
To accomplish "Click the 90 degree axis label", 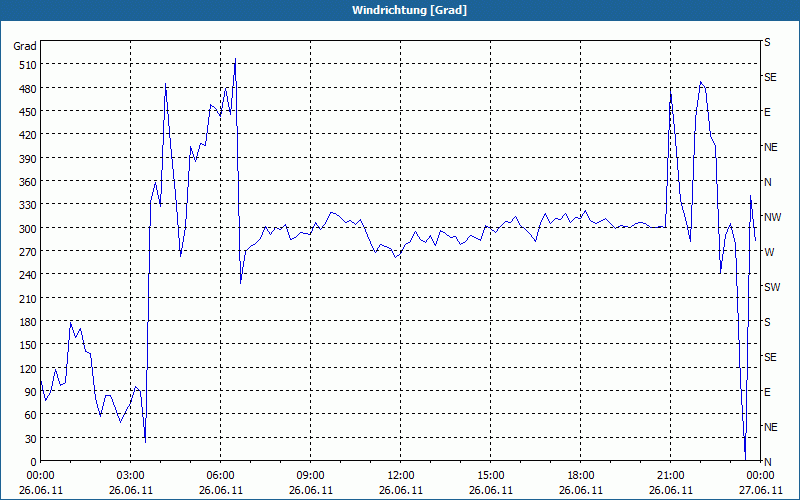I will click(31, 392).
